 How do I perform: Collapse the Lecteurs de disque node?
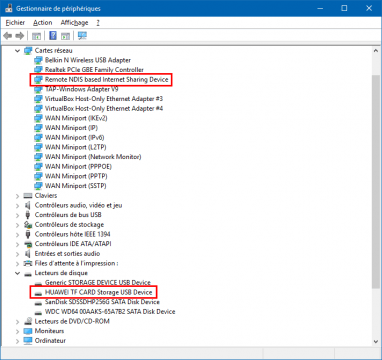(17, 273)
